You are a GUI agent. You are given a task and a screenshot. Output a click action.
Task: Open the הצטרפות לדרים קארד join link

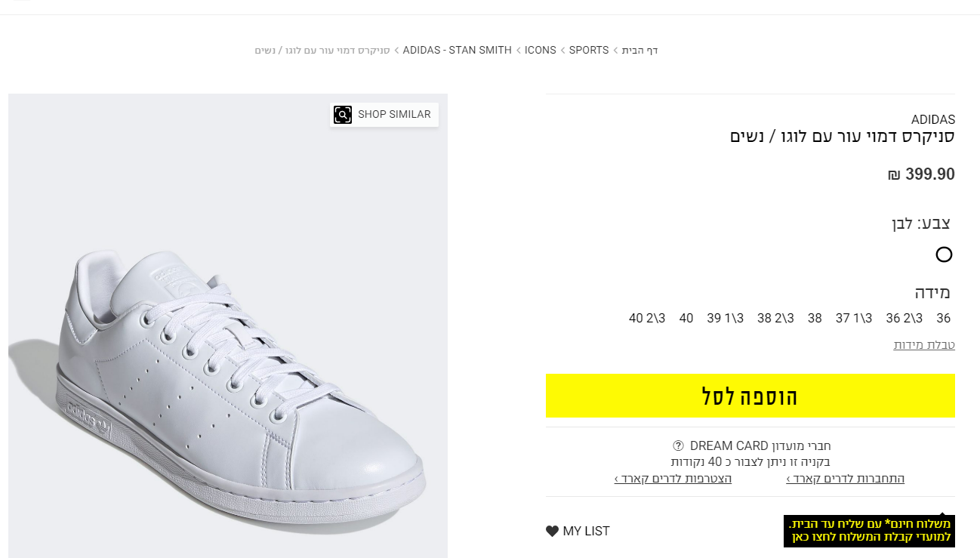pos(673,479)
